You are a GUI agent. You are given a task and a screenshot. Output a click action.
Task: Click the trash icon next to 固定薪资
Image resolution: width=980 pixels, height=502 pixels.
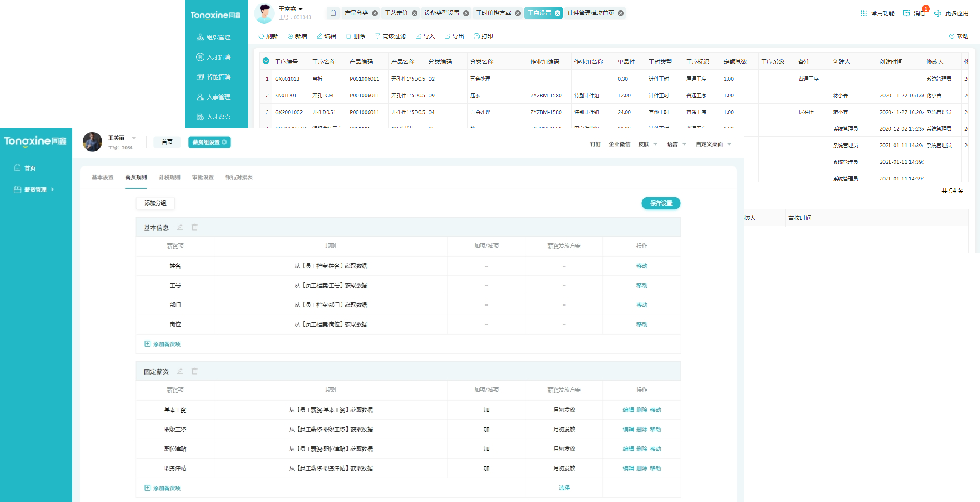click(x=194, y=371)
